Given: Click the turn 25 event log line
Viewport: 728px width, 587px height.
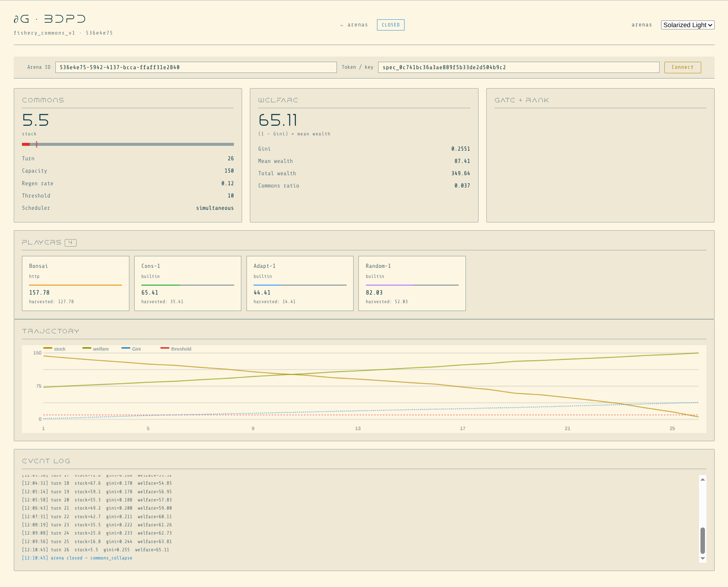Looking at the screenshot, I should click(x=97, y=542).
